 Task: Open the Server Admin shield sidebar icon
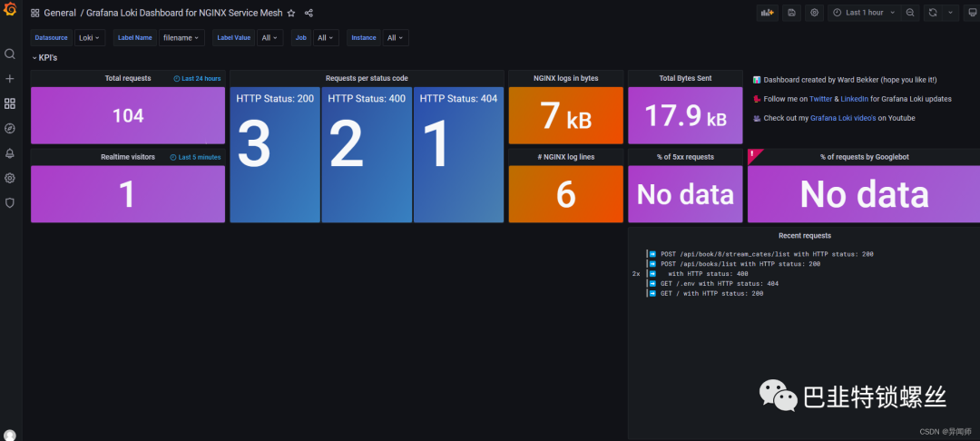(x=10, y=203)
